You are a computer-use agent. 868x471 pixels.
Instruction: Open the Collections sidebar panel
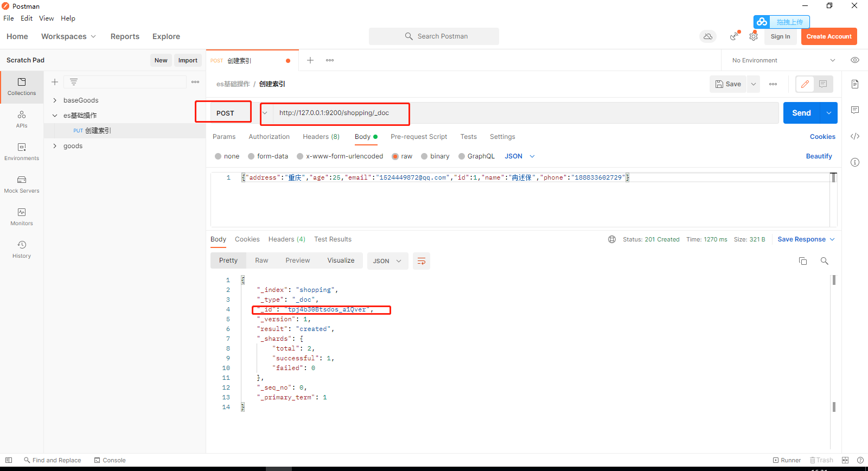coord(22,87)
